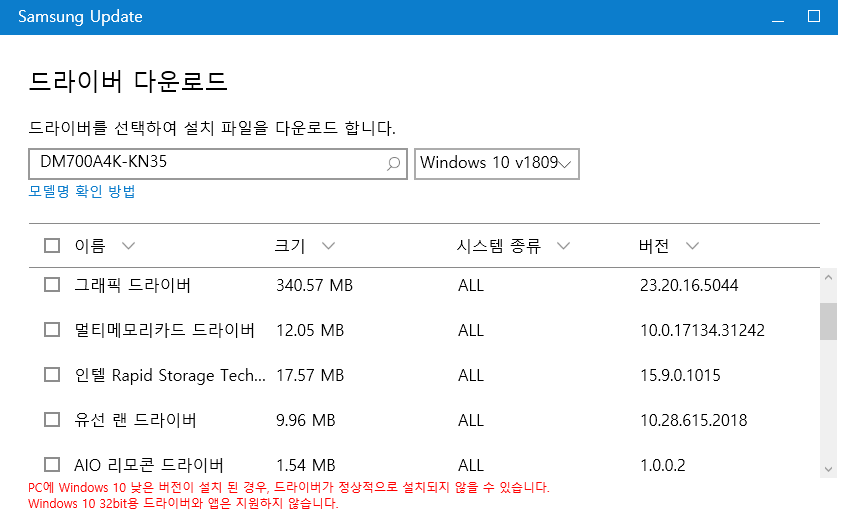Image resolution: width=849 pixels, height=520 pixels.
Task: Select the 멀티메모리카드 드라이버 row name
Action: [x=165, y=330]
